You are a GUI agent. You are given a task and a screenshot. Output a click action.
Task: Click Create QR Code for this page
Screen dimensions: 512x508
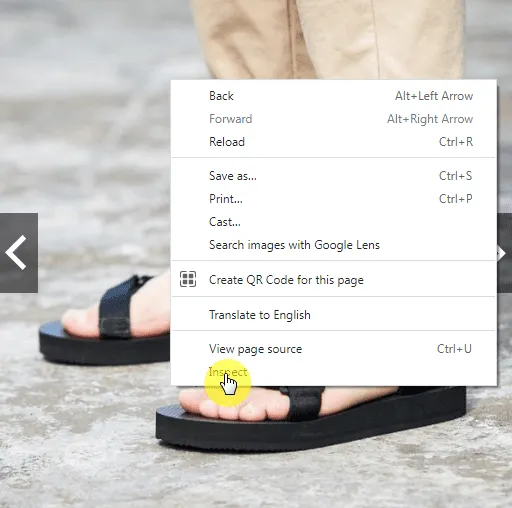(333, 280)
